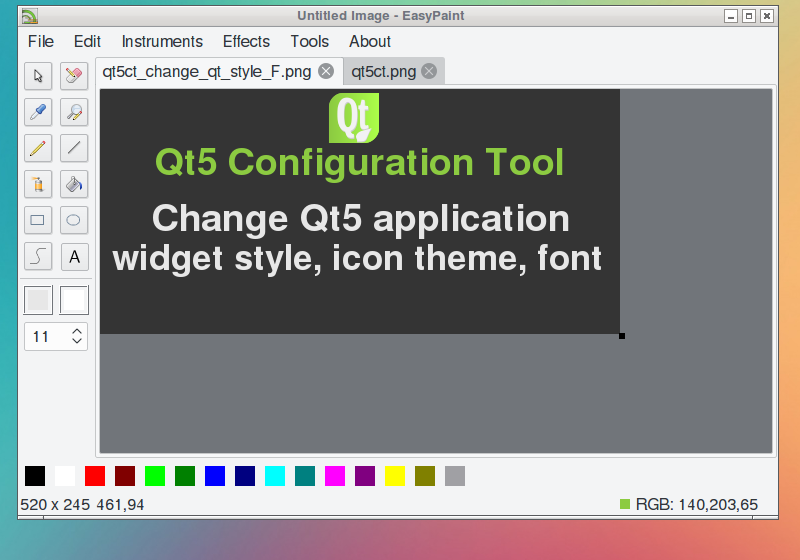This screenshot has height=560, width=800.
Task: Select the Ellipse shape tool
Action: point(74,220)
